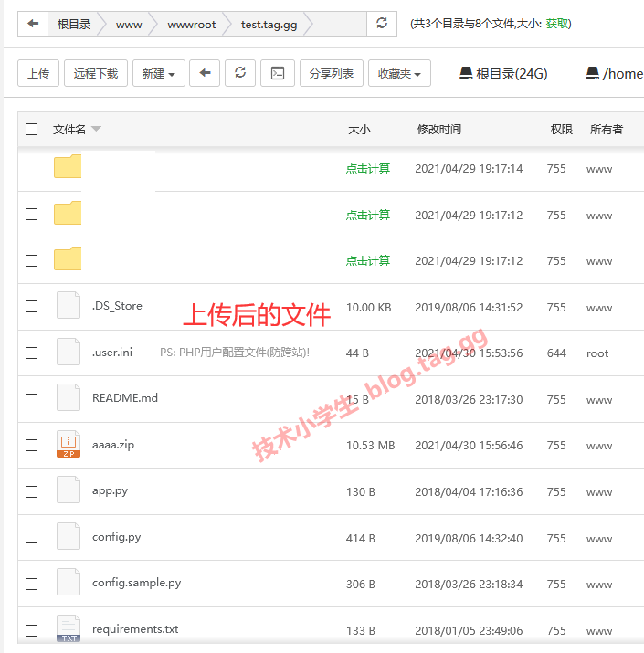Refresh the directory path with reload icon
Viewport: 644px width, 653px height.
point(382,24)
